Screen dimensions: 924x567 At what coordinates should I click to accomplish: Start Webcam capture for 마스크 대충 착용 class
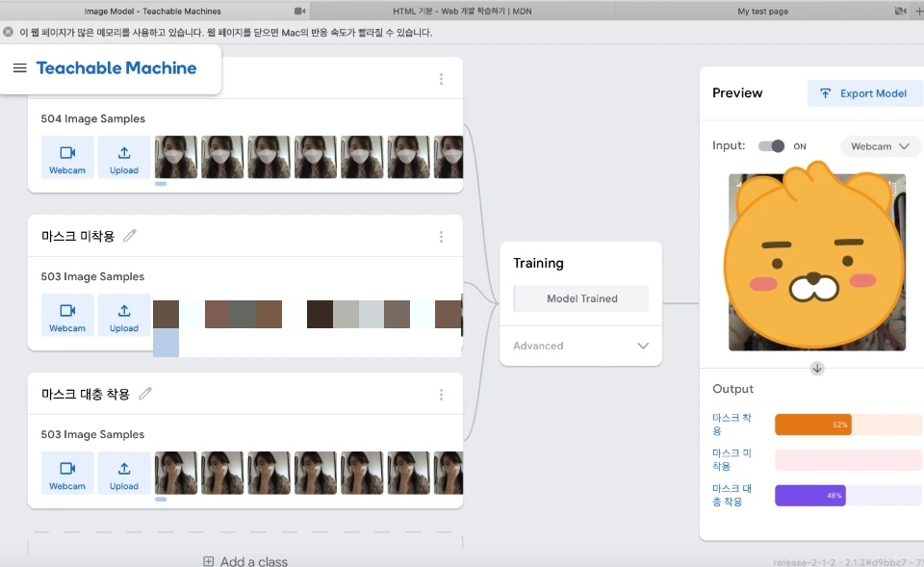point(67,474)
